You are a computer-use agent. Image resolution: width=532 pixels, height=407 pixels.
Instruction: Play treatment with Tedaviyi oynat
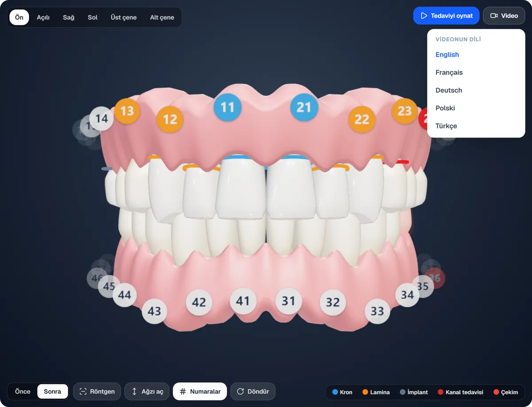446,16
